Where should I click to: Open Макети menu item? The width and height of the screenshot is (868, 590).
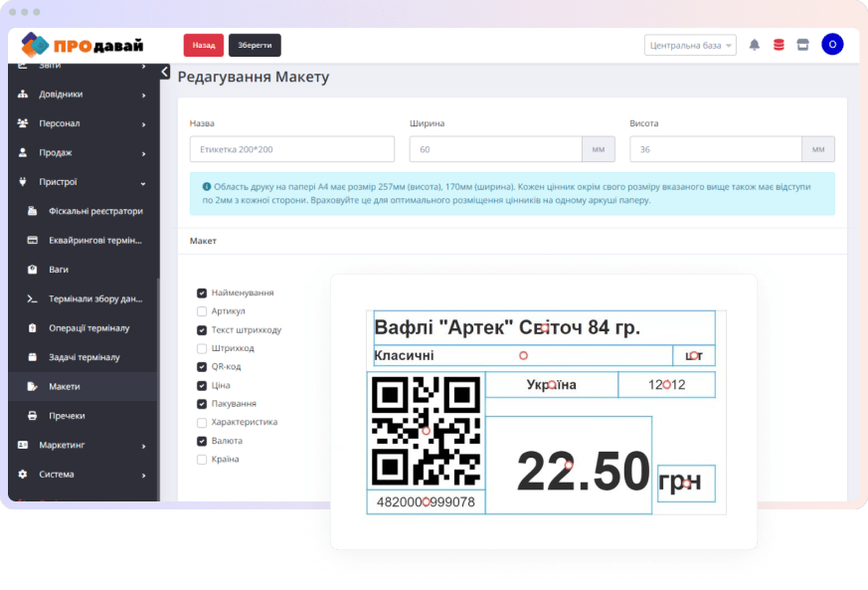point(84,386)
